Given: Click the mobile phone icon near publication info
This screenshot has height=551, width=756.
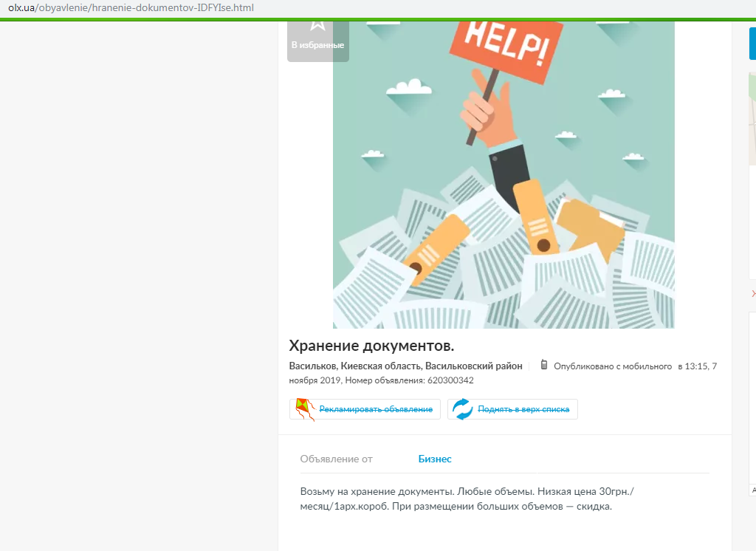Looking at the screenshot, I should [544, 365].
